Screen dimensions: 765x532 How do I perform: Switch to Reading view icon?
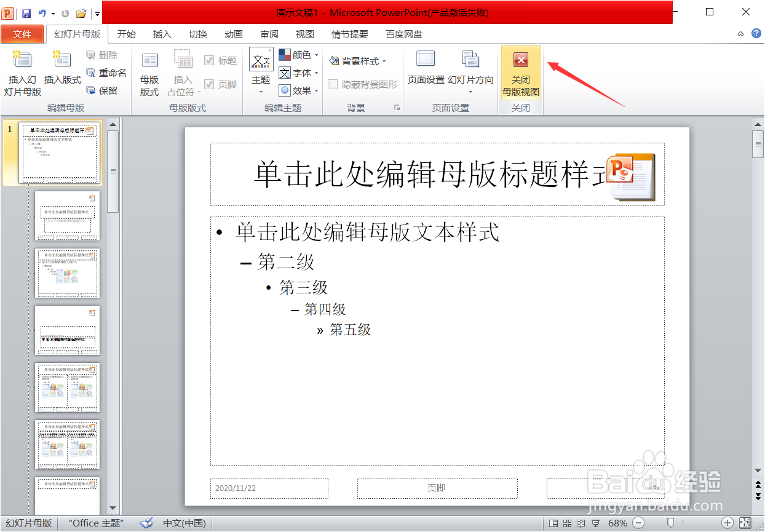[x=581, y=523]
